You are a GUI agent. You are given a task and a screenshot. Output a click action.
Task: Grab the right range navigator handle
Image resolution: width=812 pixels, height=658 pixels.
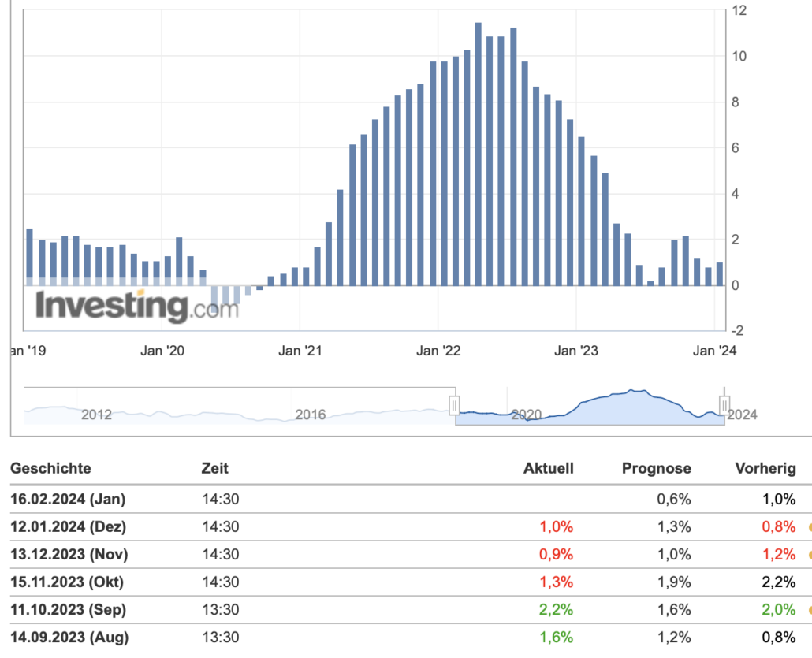tap(724, 405)
